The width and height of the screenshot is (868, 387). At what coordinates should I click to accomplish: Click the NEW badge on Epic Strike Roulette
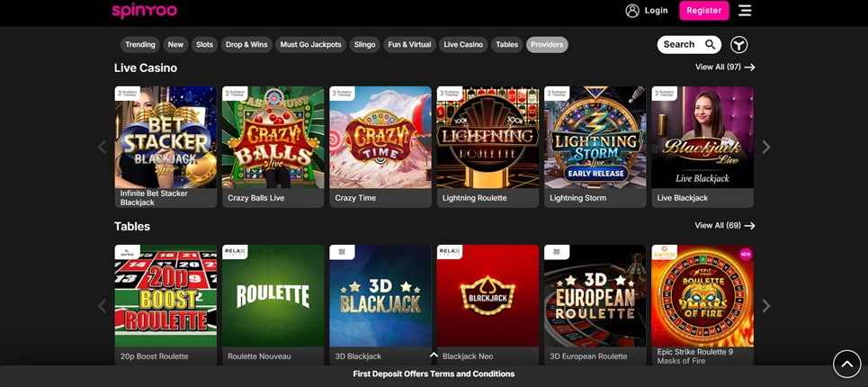pos(746,254)
